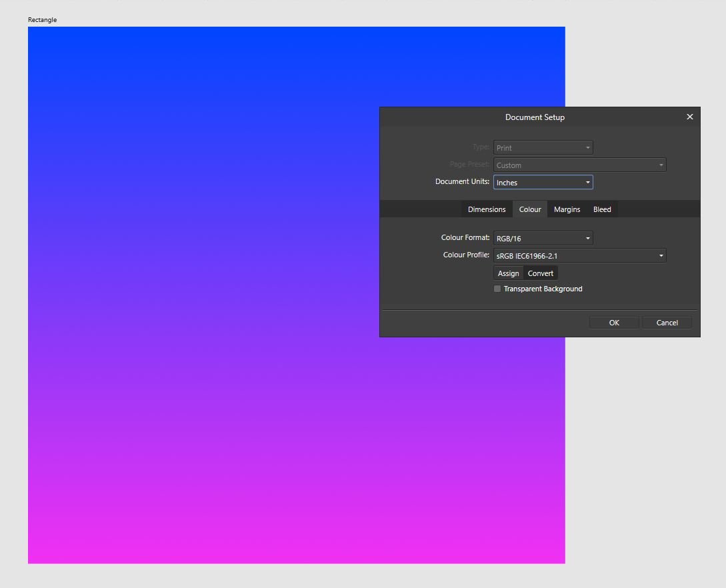Open the Document Units dropdown
This screenshot has width=726, height=588.
(543, 183)
